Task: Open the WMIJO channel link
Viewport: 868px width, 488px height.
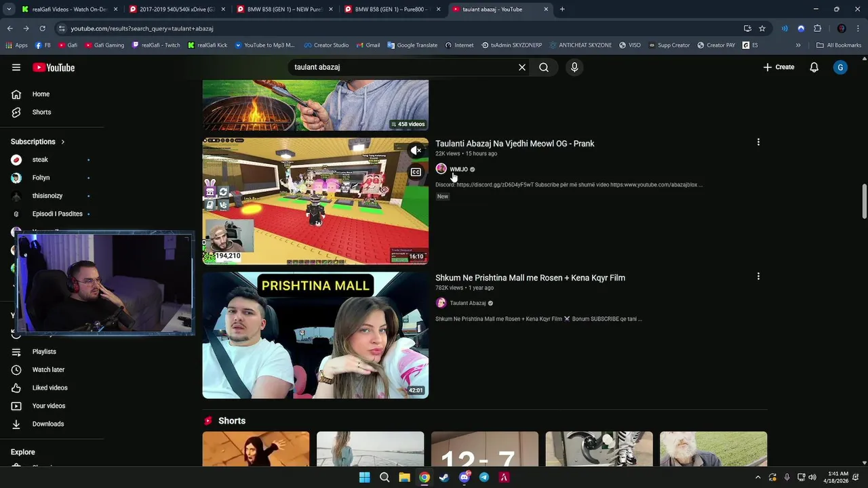Action: click(x=459, y=169)
